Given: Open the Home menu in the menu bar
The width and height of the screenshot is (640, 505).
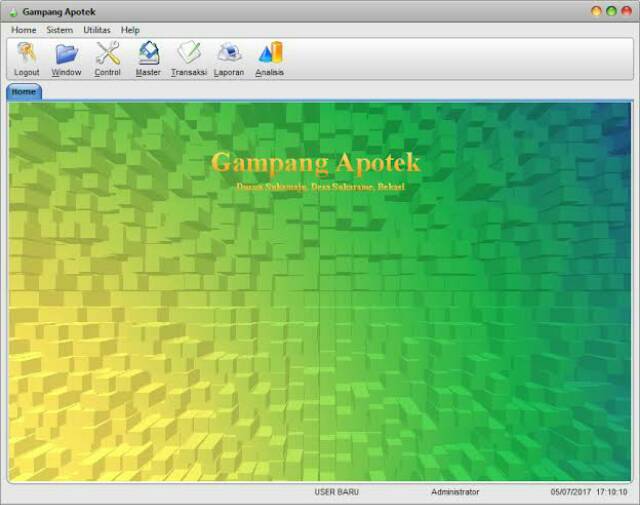Looking at the screenshot, I should (x=23, y=30).
